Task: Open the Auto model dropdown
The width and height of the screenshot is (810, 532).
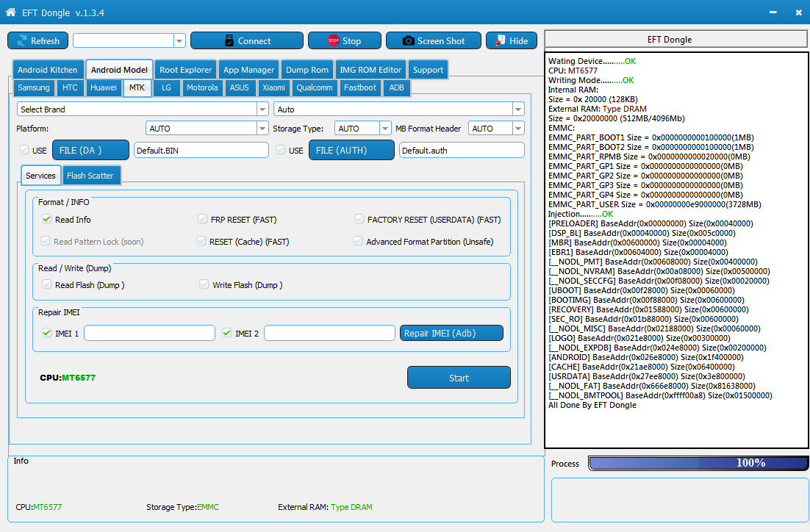Action: tap(518, 109)
